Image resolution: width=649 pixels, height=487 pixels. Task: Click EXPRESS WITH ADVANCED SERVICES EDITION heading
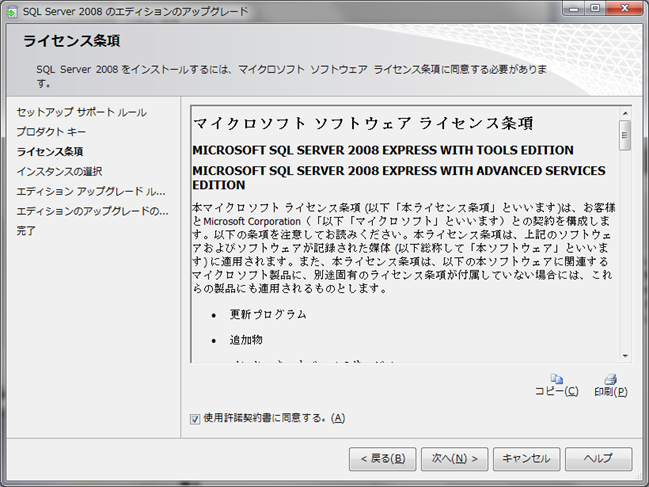point(399,178)
